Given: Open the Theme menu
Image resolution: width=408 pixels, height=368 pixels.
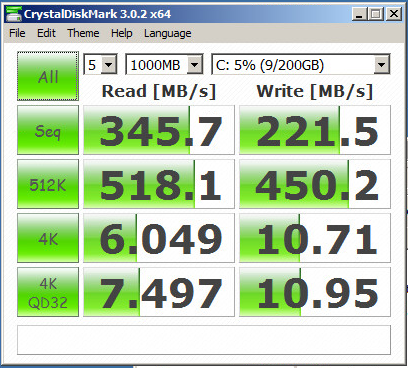Looking at the screenshot, I should click(x=83, y=33).
